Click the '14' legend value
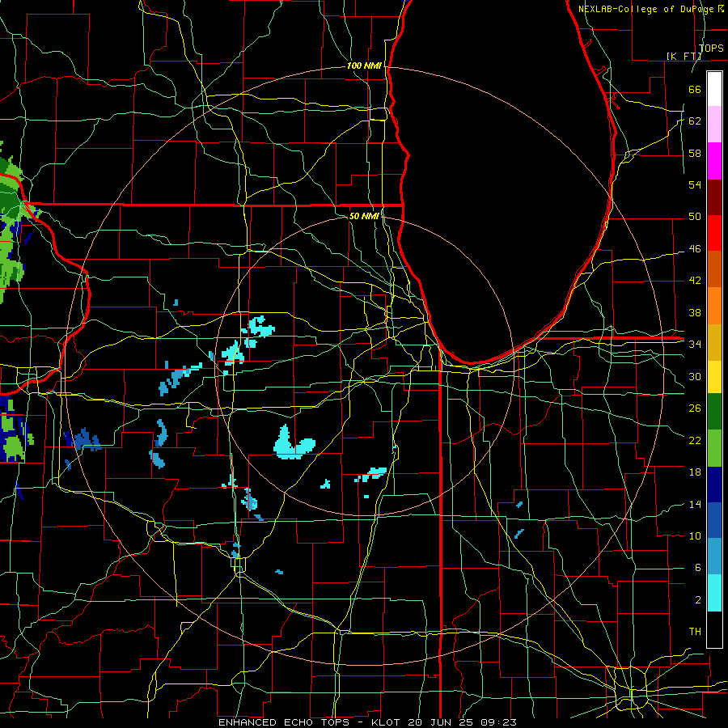The width and height of the screenshot is (728, 728). click(x=695, y=504)
